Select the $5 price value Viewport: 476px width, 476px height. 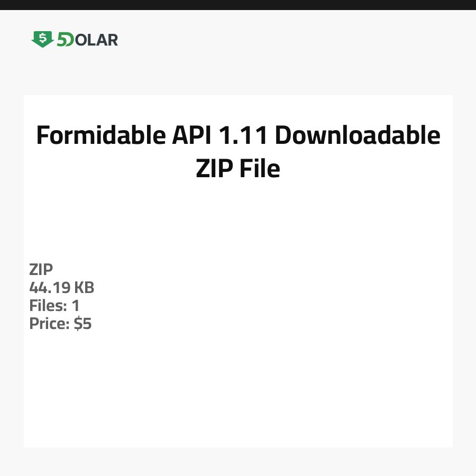(x=83, y=324)
